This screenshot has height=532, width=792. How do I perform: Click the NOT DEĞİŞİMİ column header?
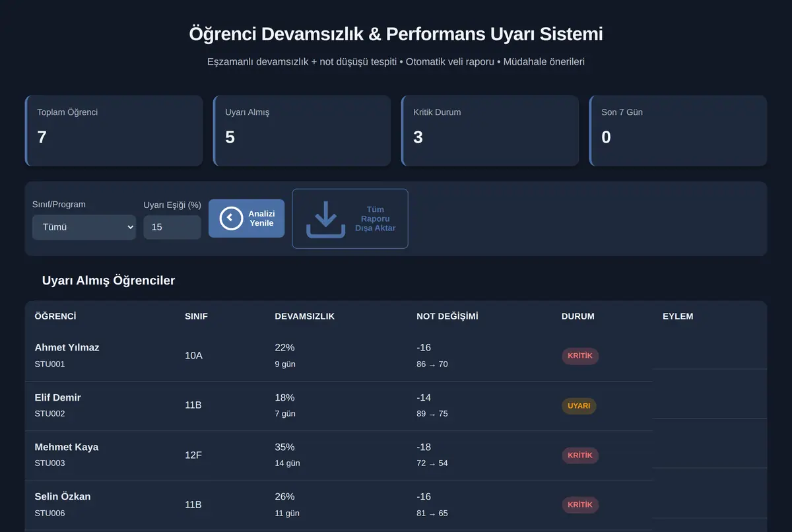tap(447, 316)
